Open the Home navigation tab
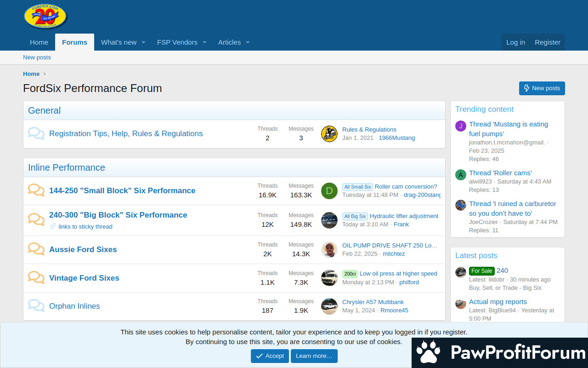 (39, 42)
